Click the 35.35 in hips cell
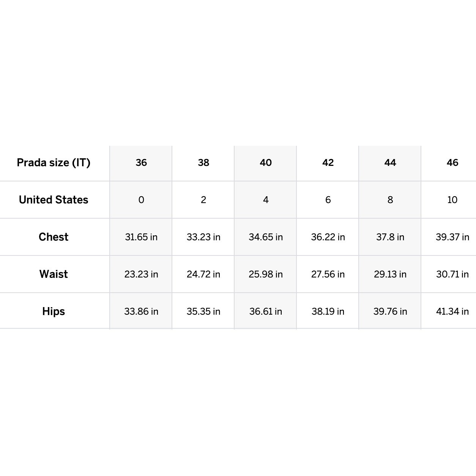This screenshot has width=476, height=476. 203,311
